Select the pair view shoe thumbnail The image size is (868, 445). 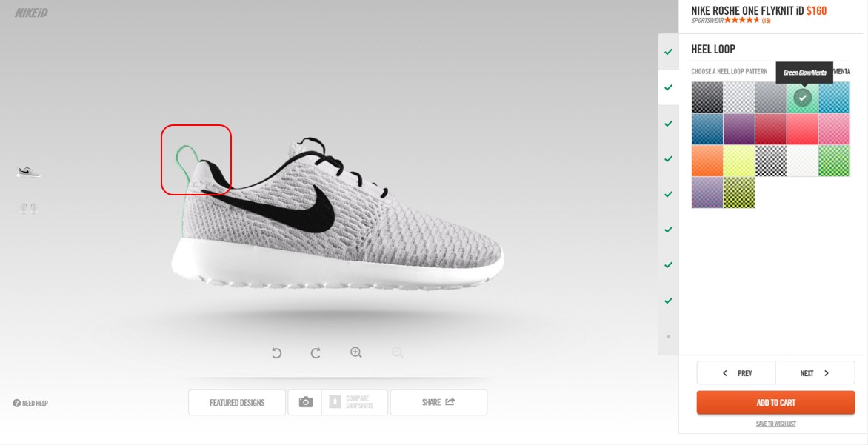tap(28, 208)
